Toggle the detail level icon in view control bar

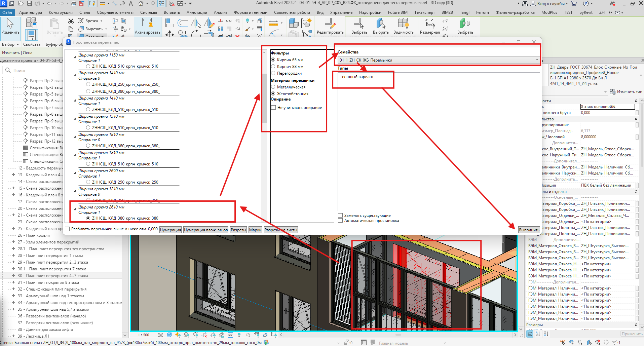(160, 335)
